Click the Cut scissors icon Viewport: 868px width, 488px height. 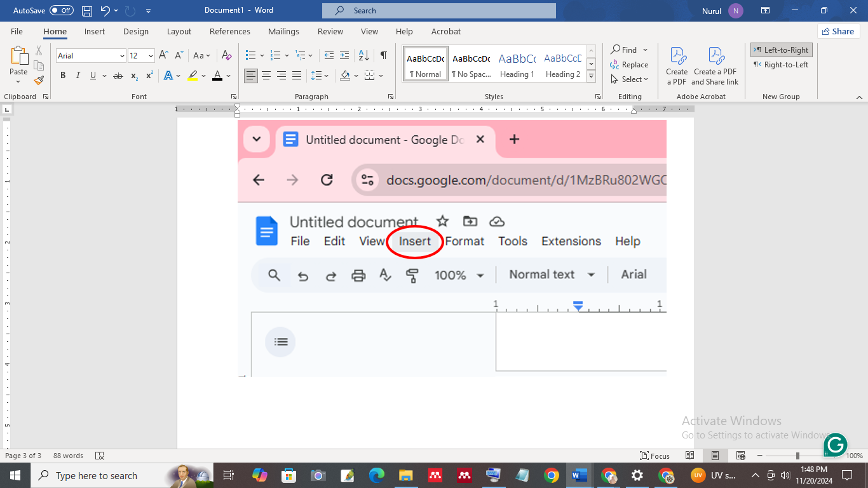(39, 51)
